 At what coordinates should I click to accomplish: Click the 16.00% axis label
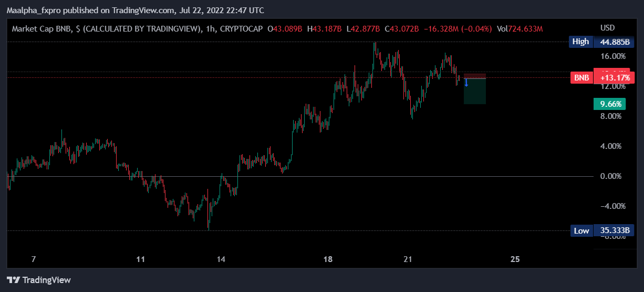pos(613,56)
